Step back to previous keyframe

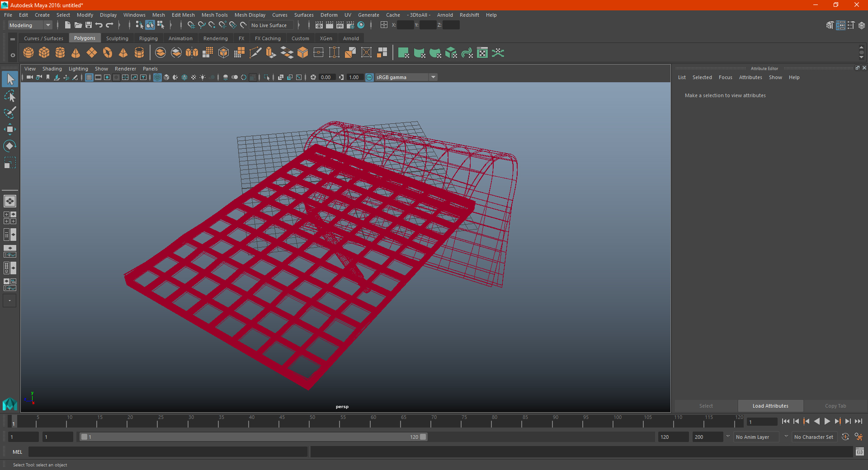[x=806, y=421]
